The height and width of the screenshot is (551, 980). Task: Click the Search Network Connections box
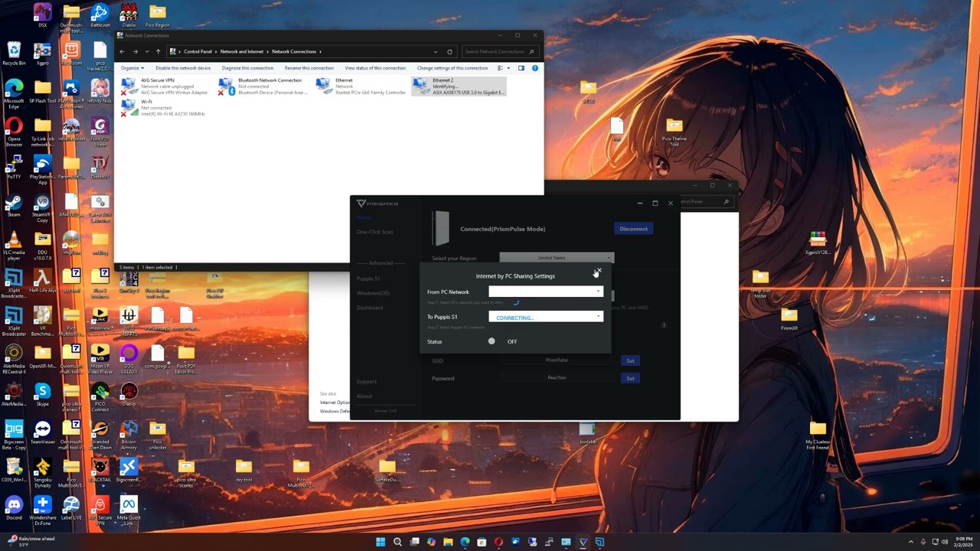pos(499,52)
